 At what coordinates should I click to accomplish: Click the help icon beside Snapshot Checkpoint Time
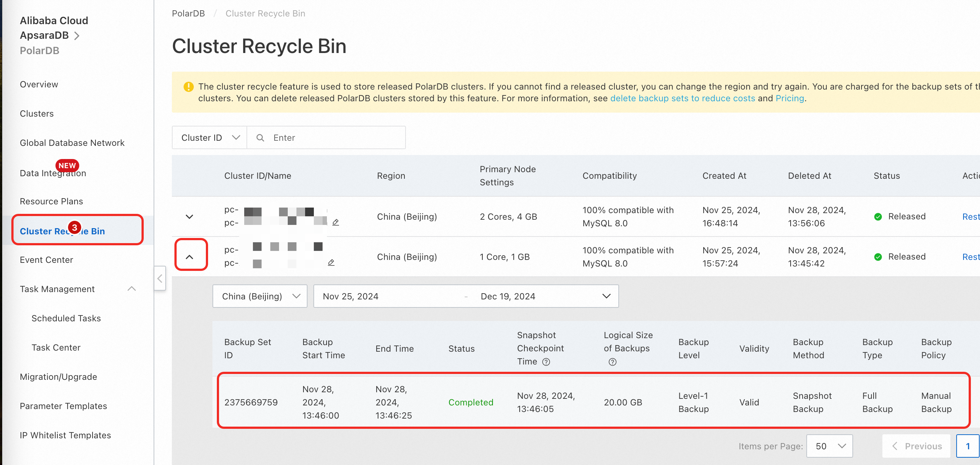tap(546, 362)
